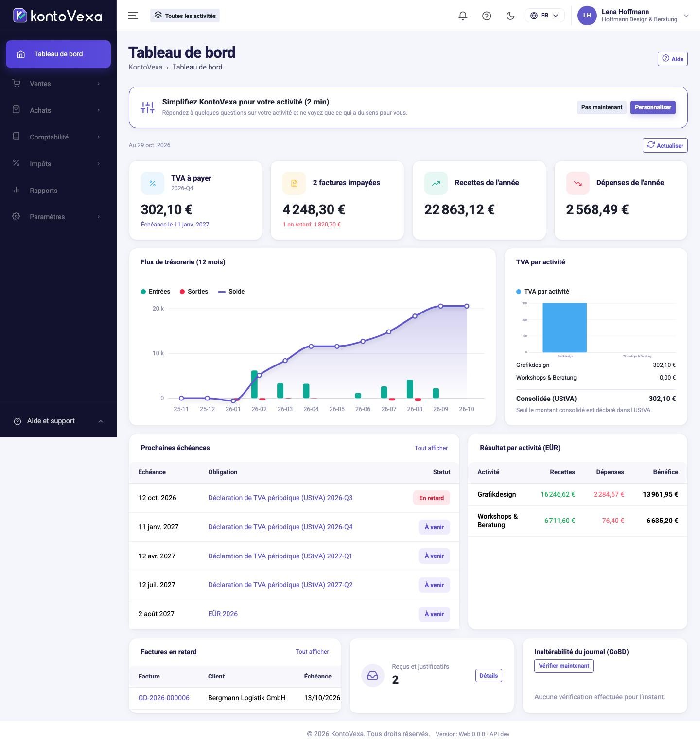
Task: Toggle the TVA par activité legend item
Action: [542, 292]
